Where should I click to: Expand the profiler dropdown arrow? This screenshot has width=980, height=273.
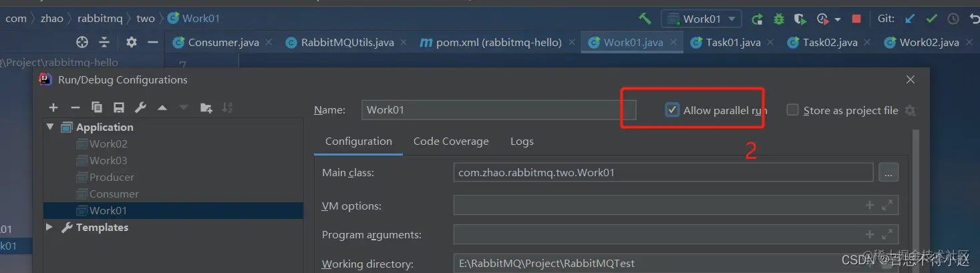837,19
